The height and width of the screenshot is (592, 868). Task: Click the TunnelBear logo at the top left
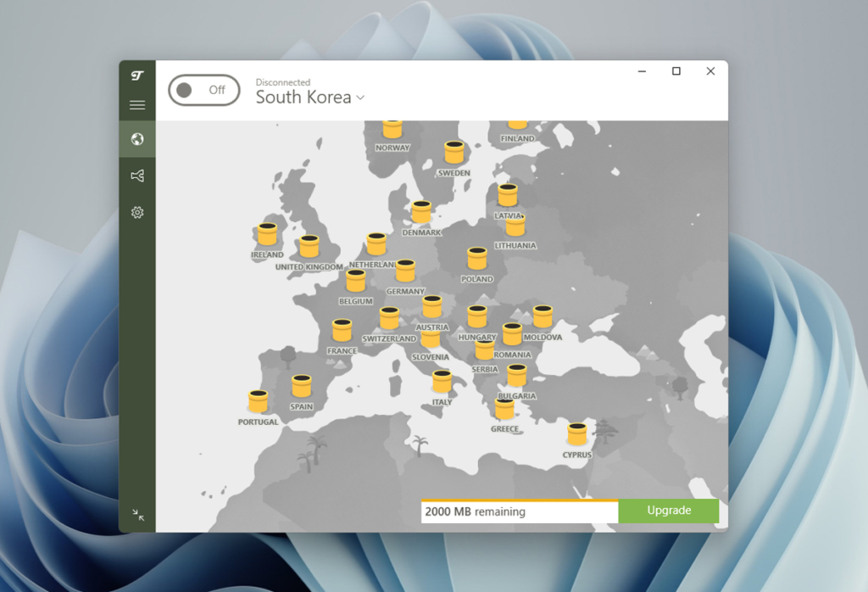pos(137,76)
